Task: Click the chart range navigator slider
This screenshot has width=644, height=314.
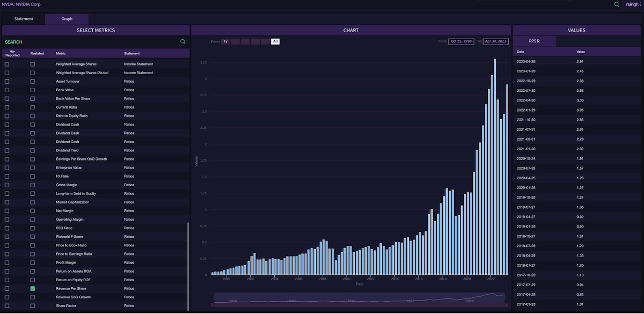Action: (x=360, y=297)
